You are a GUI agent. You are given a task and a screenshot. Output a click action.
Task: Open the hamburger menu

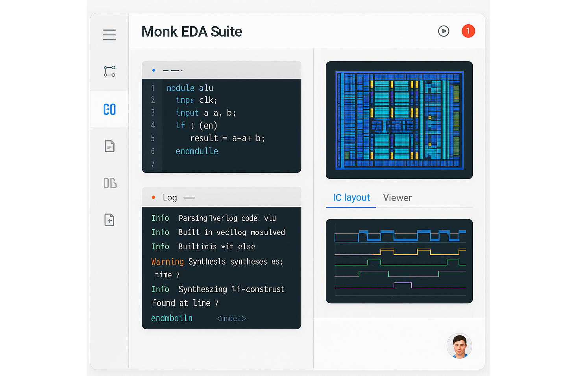coord(109,35)
